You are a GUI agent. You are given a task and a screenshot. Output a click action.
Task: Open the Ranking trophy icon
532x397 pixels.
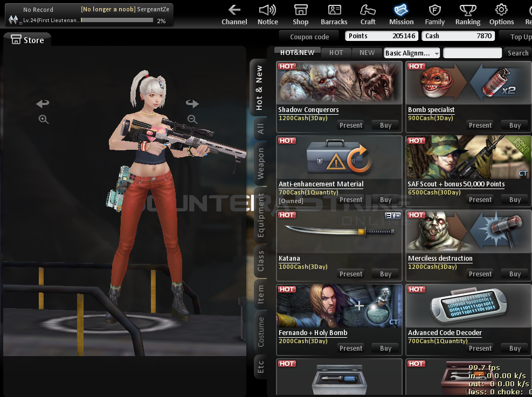coord(468,10)
